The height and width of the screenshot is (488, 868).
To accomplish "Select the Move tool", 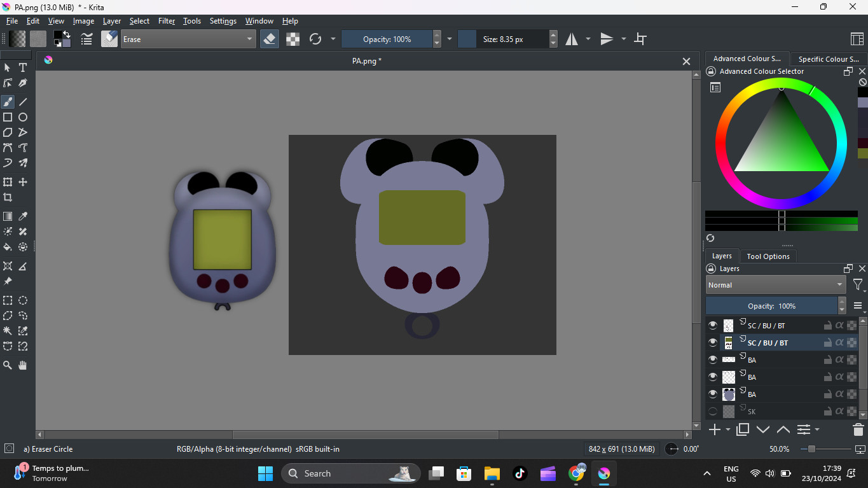I will 23,182.
